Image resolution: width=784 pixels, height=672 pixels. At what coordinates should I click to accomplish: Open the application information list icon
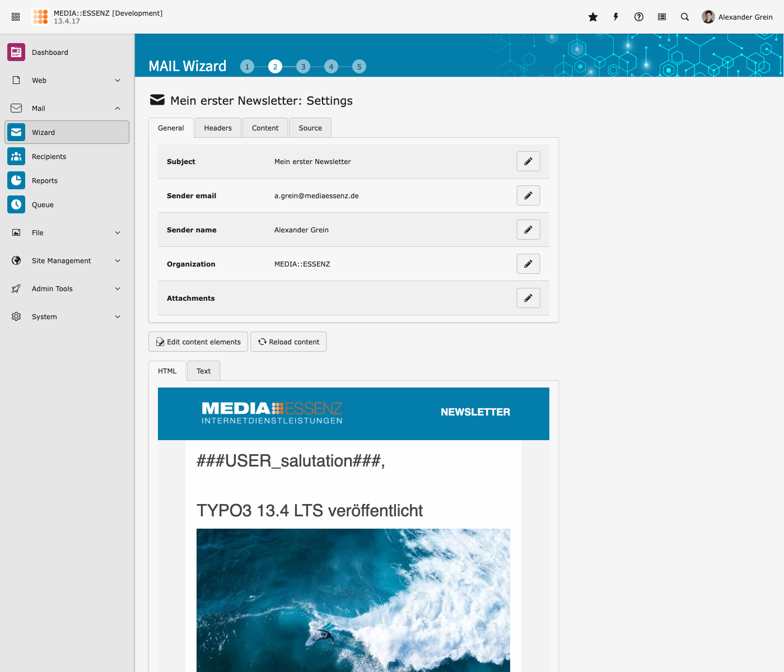[x=662, y=17]
